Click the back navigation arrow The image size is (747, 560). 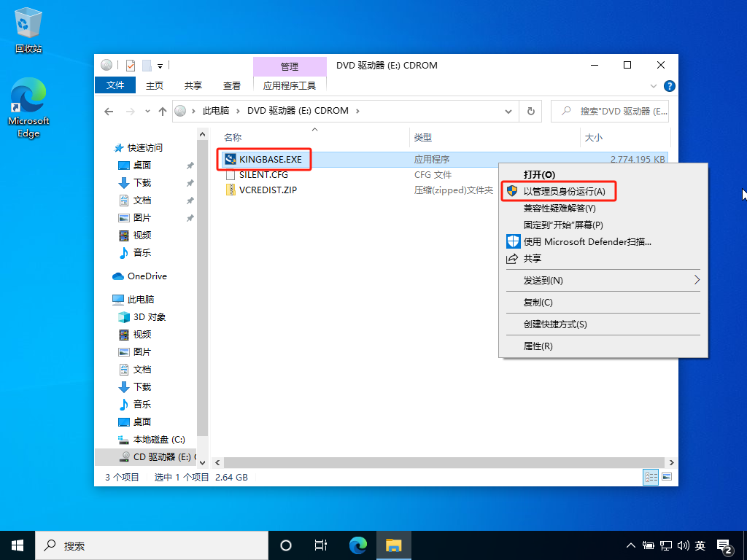pos(109,112)
